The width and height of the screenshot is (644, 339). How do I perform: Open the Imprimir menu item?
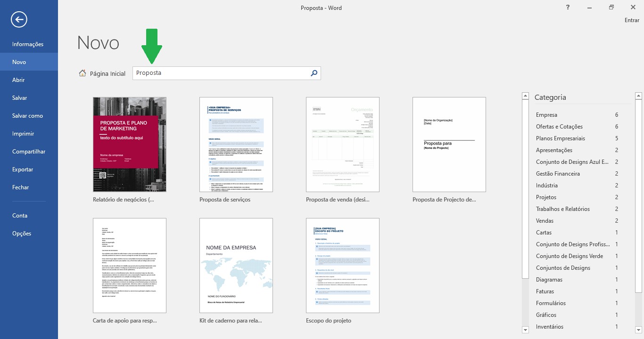tap(29, 134)
